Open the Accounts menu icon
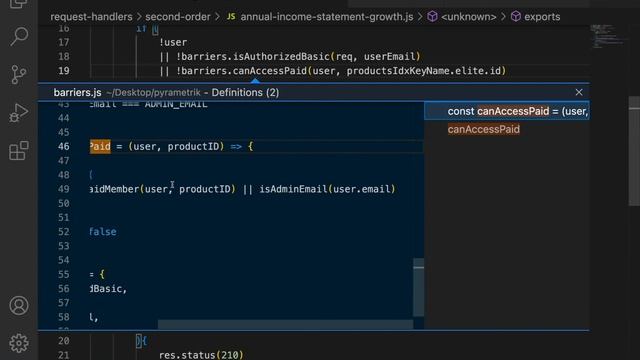This screenshot has width=640, height=360. (19, 305)
